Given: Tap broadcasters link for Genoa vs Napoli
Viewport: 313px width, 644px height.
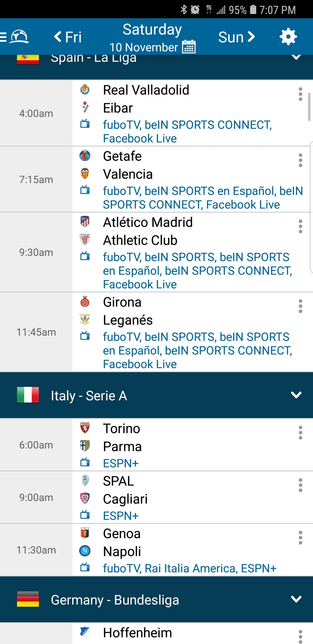Looking at the screenshot, I should 190,568.
